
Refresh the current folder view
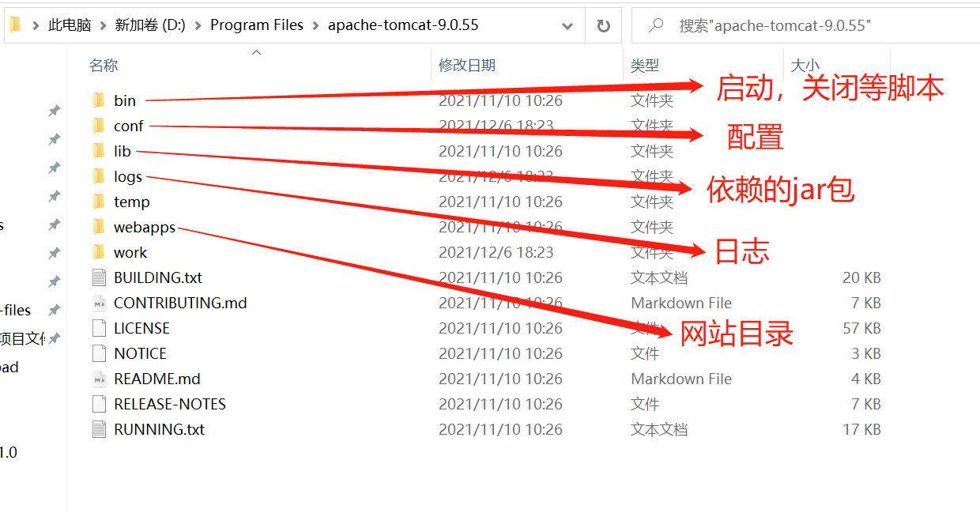tap(604, 26)
